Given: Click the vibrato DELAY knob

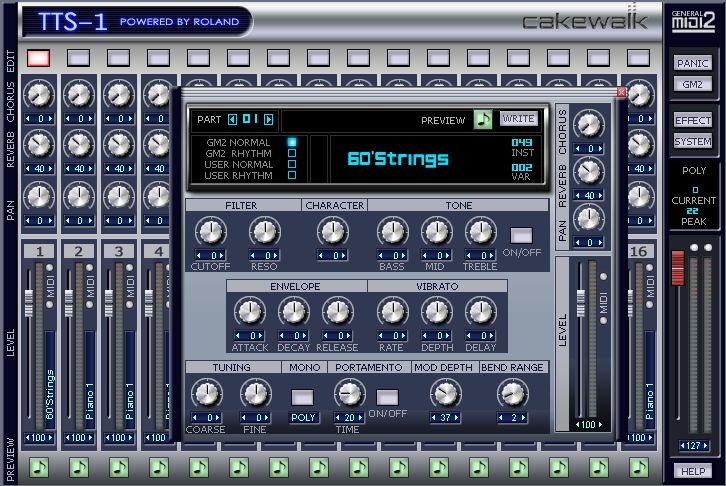Looking at the screenshot, I should [481, 312].
